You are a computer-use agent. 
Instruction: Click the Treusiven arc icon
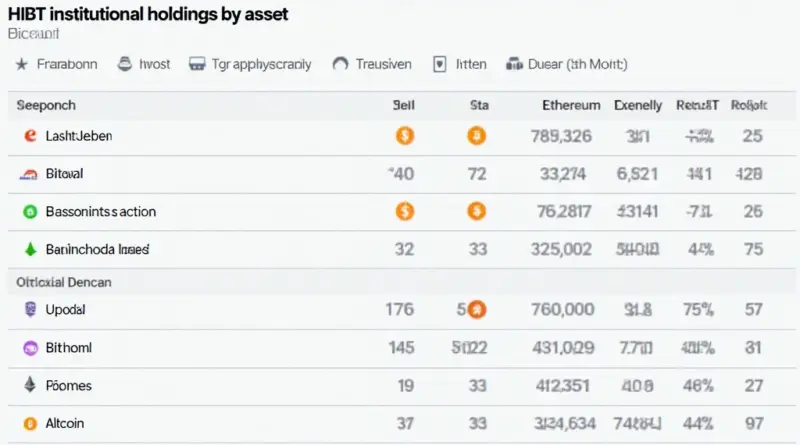pos(340,64)
